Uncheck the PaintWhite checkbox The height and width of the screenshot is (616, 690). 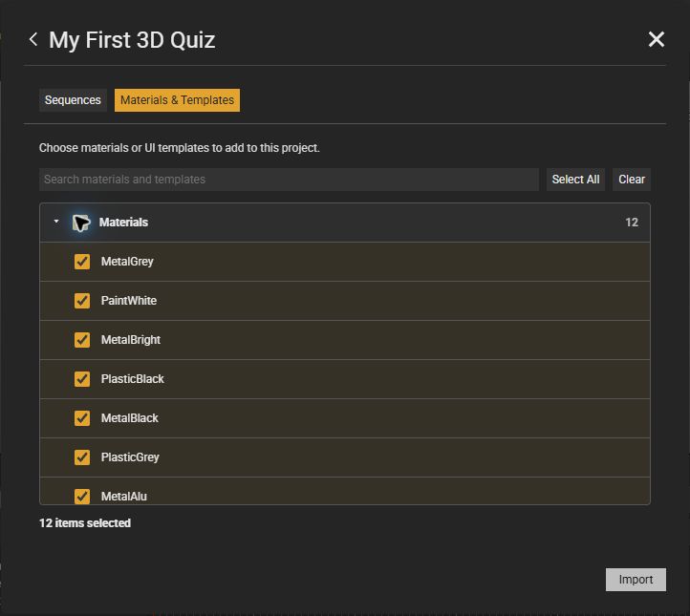[82, 301]
